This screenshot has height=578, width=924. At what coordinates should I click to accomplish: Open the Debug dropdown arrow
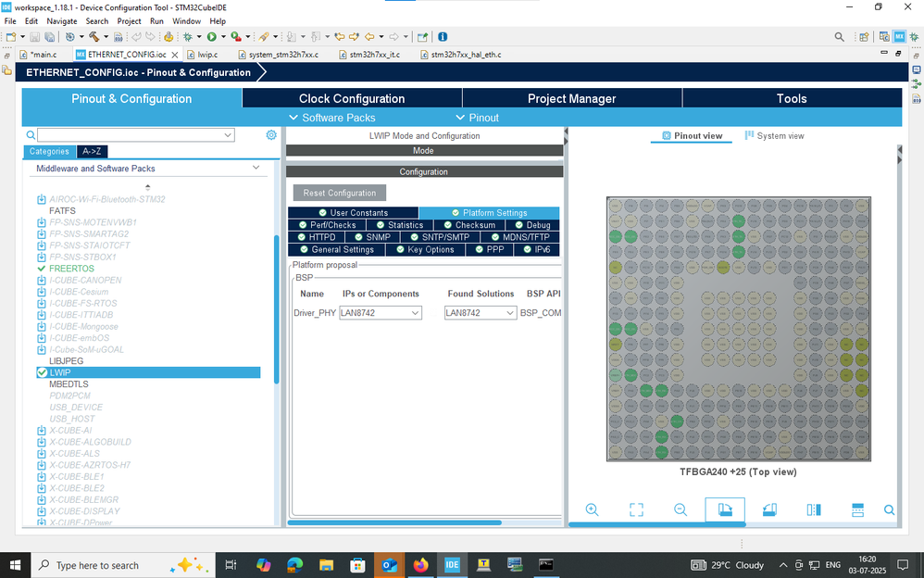199,36
